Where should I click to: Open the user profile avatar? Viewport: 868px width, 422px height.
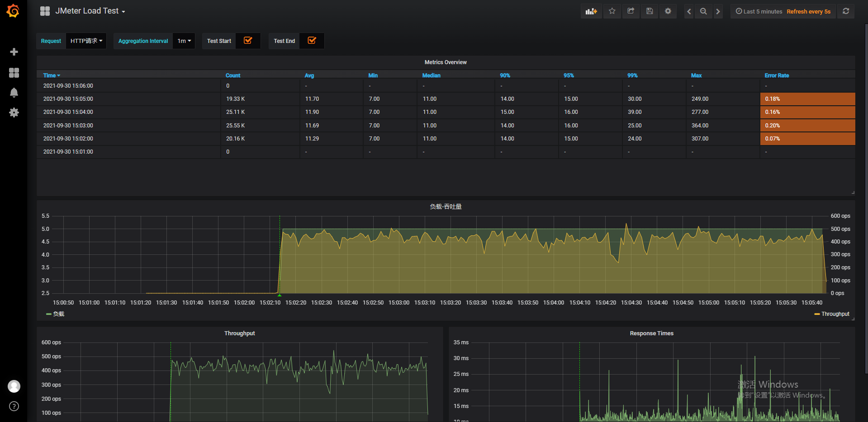point(14,386)
